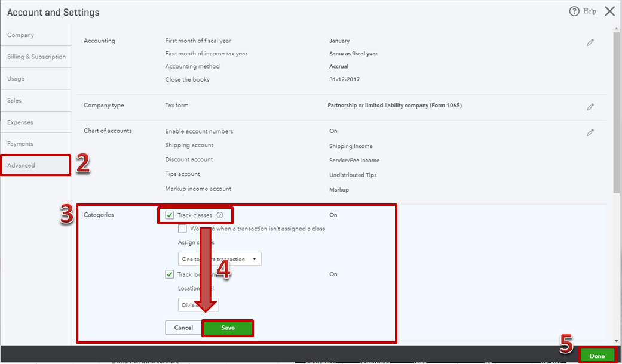The width and height of the screenshot is (622, 364).
Task: Edit the Company type section via its pencil icon
Action: pos(590,106)
